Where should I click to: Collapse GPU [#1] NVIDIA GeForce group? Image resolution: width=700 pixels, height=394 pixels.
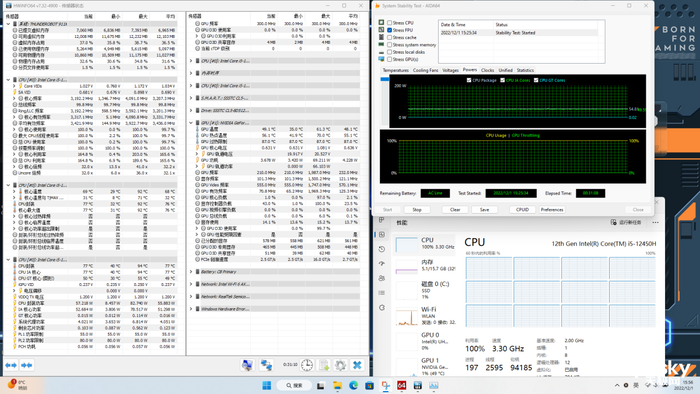point(191,123)
